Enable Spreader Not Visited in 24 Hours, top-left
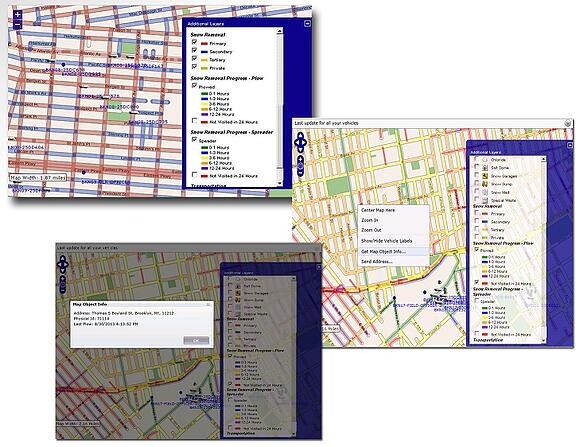The height and width of the screenshot is (447, 580). tap(194, 175)
